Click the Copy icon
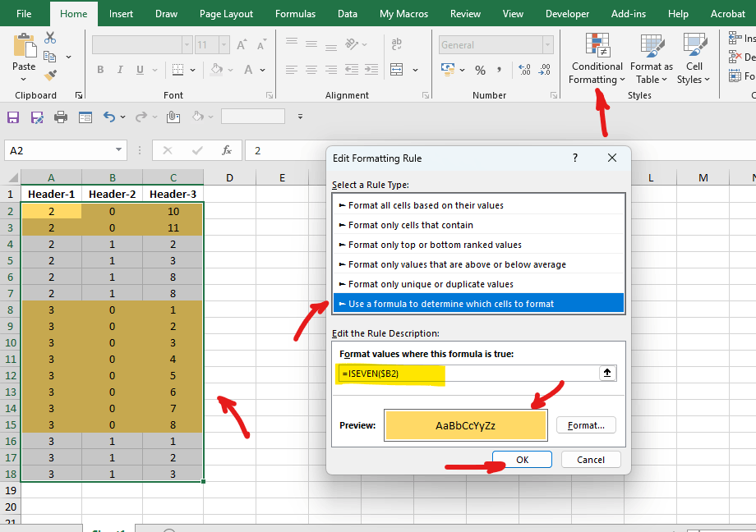Screen dimensions: 756x532 click(x=49, y=57)
